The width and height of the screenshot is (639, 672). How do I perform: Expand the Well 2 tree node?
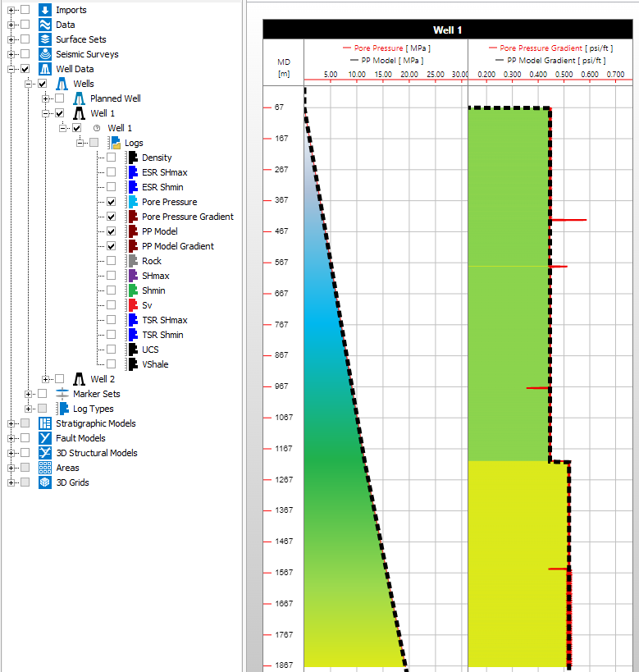pos(46,379)
